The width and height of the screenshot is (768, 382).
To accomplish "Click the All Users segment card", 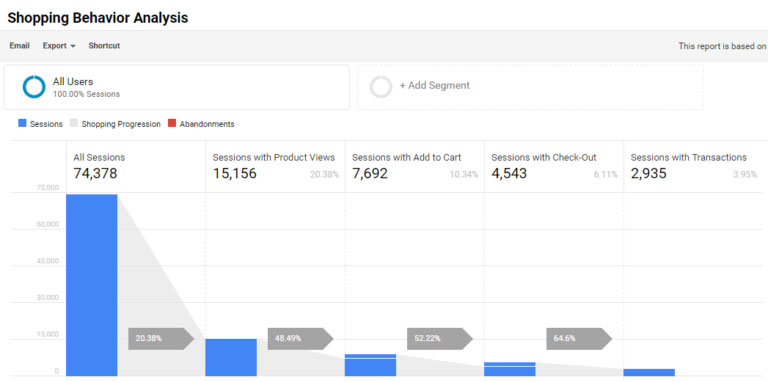I will [177, 87].
